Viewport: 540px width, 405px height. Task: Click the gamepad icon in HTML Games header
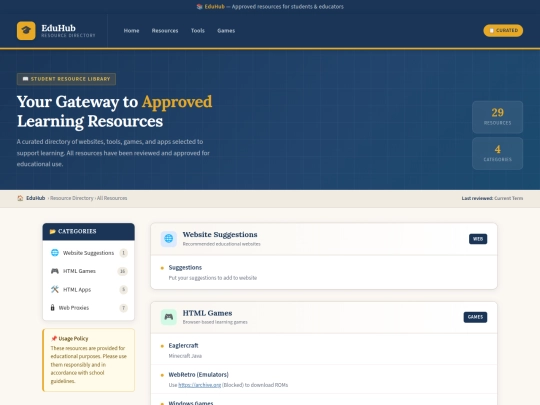(x=169, y=317)
